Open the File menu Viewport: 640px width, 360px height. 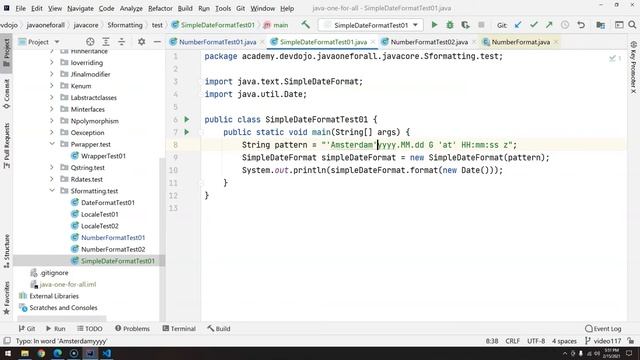pyautogui.click(x=20, y=8)
